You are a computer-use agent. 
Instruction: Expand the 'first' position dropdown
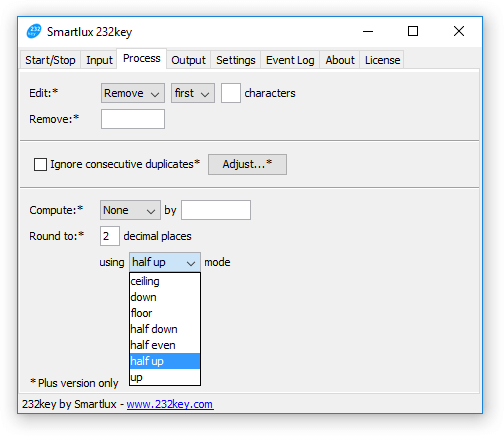click(x=193, y=93)
